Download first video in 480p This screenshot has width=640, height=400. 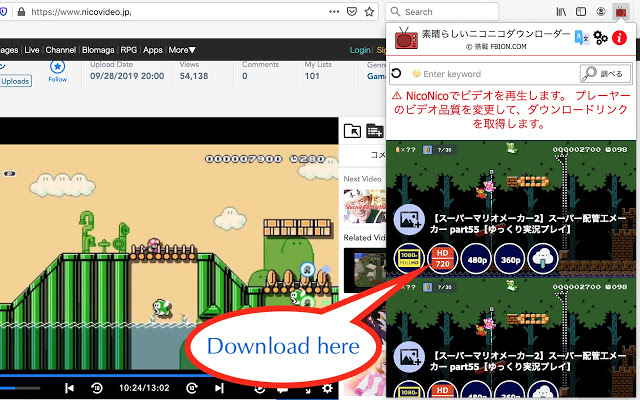point(476,258)
